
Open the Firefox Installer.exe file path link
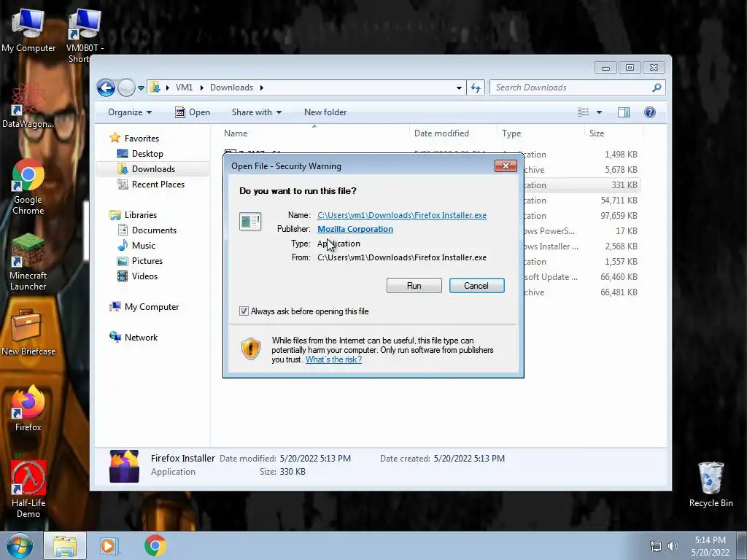point(402,215)
